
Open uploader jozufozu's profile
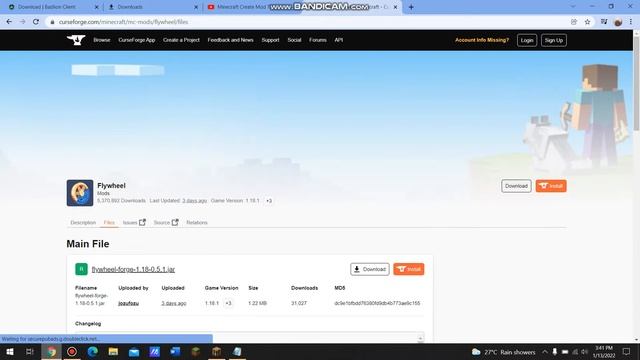pos(129,303)
